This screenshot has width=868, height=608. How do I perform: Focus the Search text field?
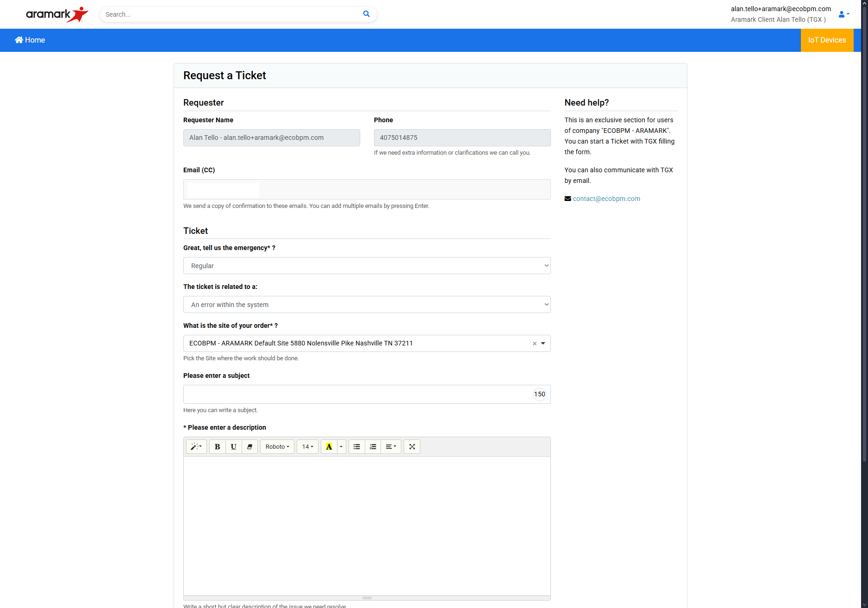click(231, 14)
